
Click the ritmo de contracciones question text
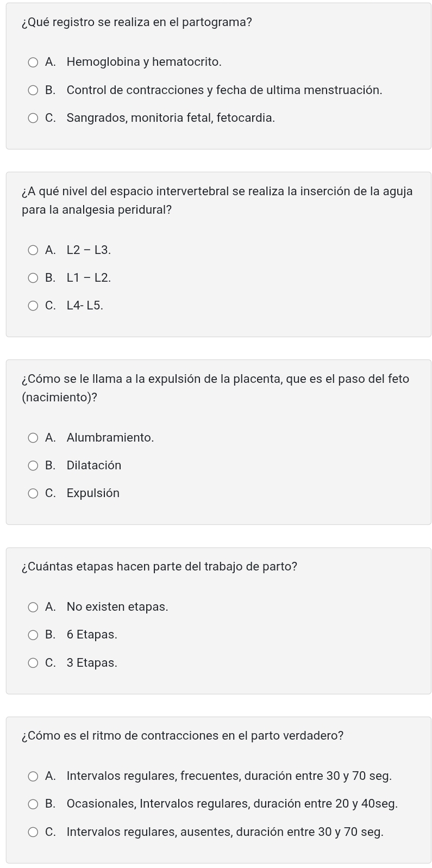tap(183, 736)
